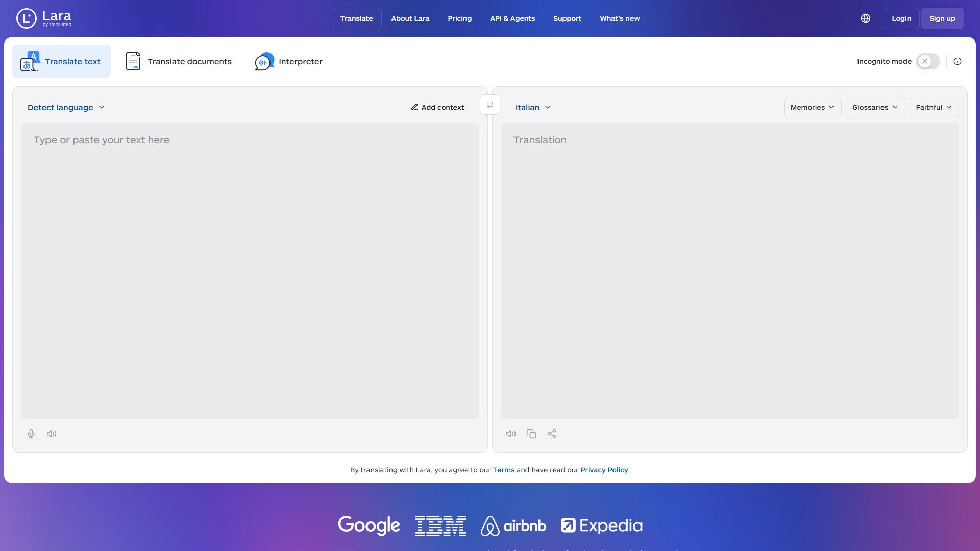The height and width of the screenshot is (551, 980).
Task: Click into the source text input area
Action: (250, 270)
